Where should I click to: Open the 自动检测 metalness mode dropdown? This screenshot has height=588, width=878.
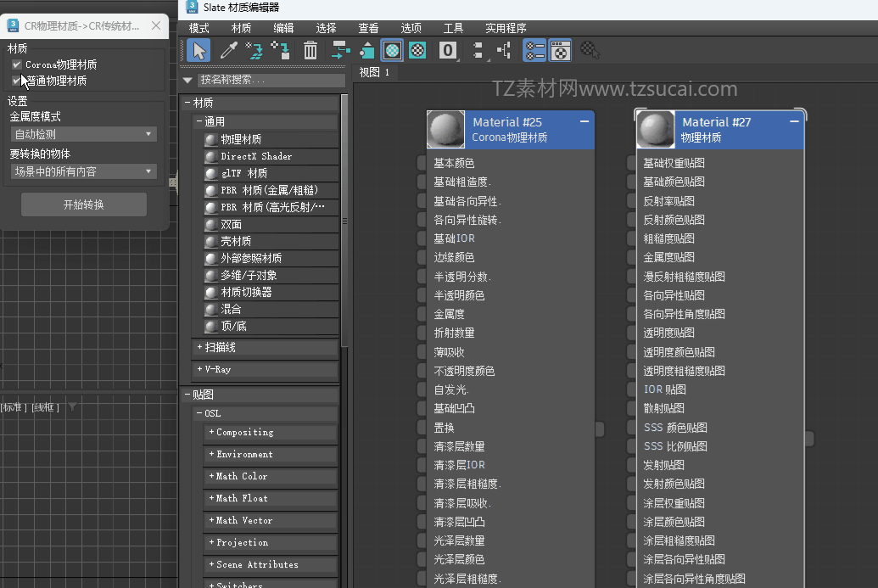[83, 134]
